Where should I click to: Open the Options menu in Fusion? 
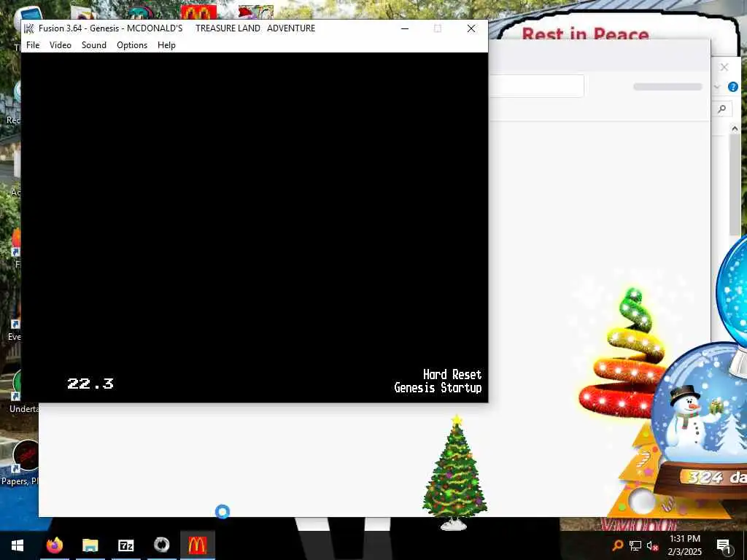132,44
